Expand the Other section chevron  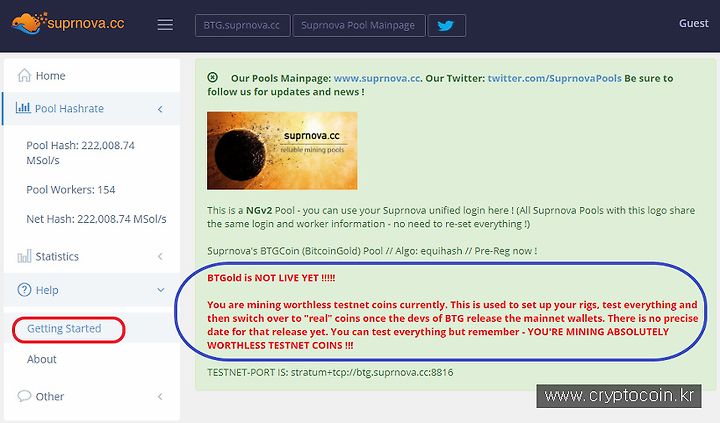click(160, 396)
